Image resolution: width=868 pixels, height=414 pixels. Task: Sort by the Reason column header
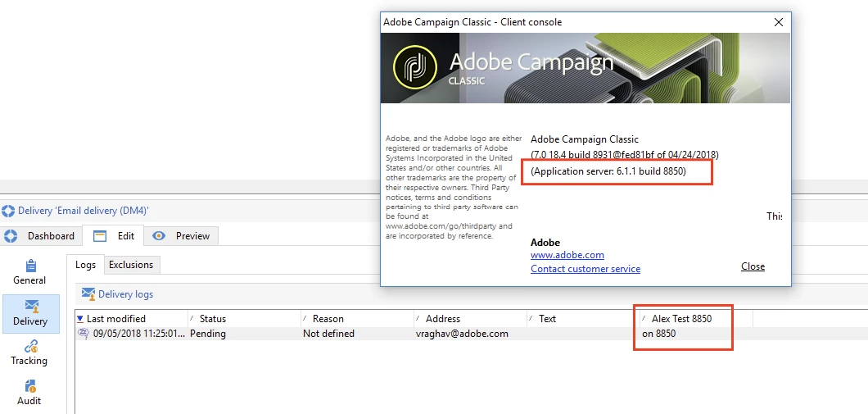(x=357, y=319)
